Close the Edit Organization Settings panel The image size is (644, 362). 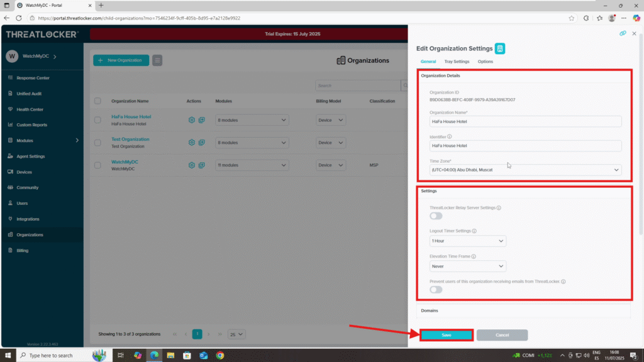click(x=634, y=33)
